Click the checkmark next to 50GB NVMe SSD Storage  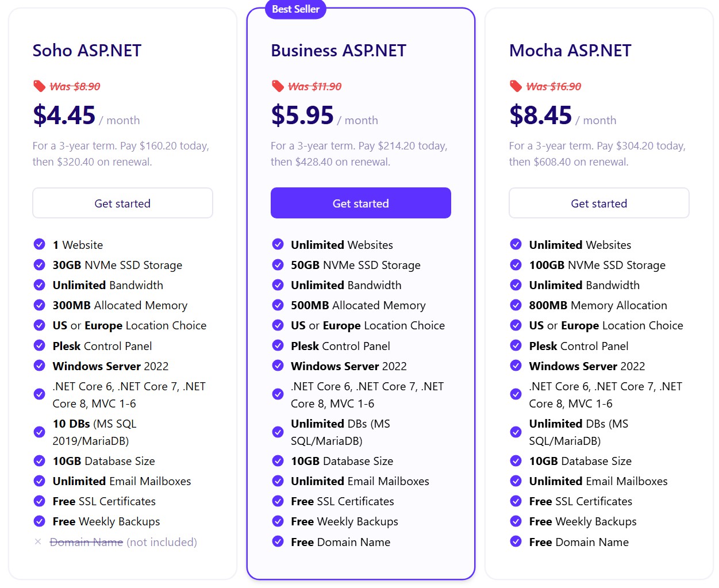tap(278, 264)
